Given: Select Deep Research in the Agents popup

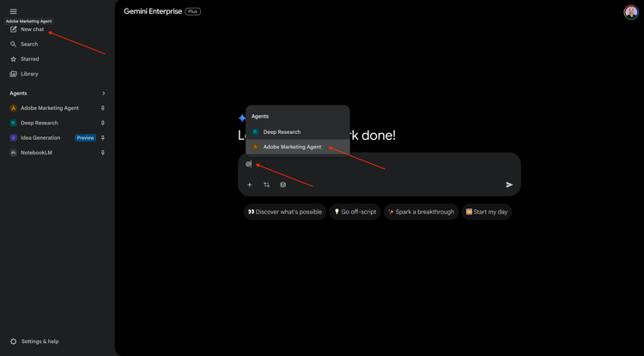Looking at the screenshot, I should point(298,132).
